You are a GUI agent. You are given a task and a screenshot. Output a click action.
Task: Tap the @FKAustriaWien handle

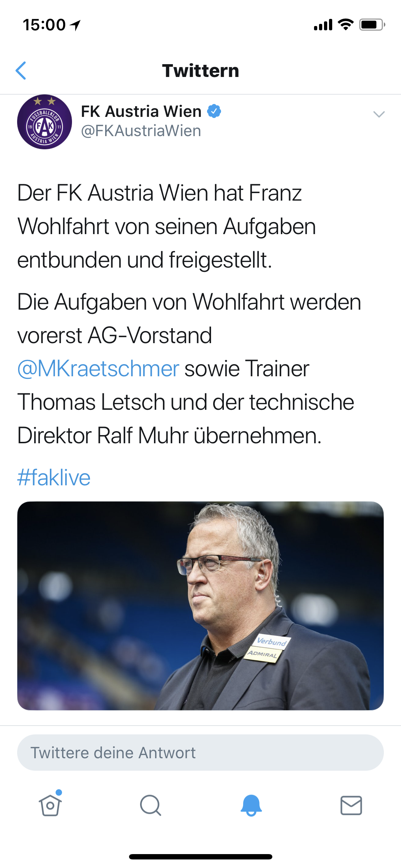[x=141, y=131]
